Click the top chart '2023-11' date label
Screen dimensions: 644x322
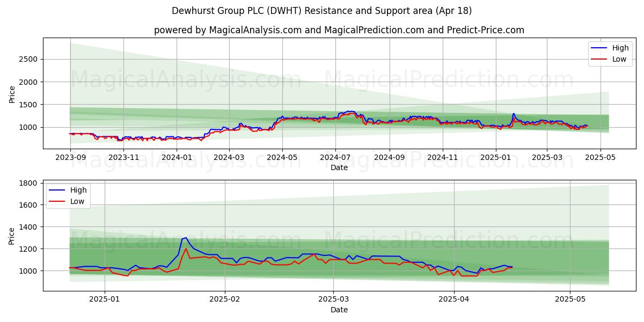[123, 157]
